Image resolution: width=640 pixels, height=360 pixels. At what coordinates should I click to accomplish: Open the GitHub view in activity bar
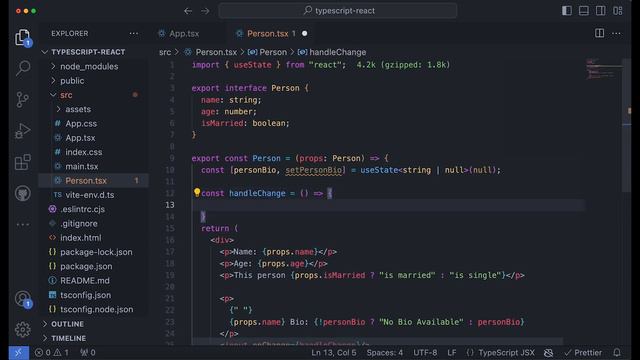23,193
